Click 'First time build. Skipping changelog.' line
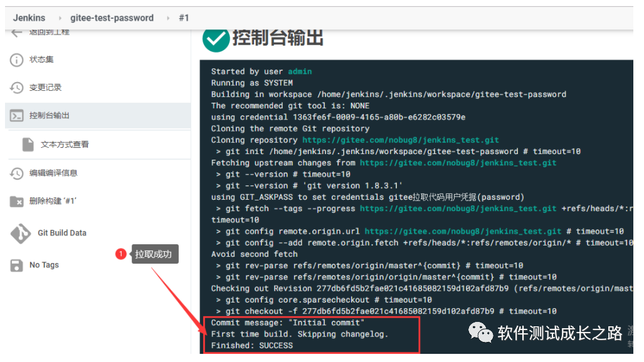Image resolution: width=644 pixels, height=362 pixels. (300, 334)
